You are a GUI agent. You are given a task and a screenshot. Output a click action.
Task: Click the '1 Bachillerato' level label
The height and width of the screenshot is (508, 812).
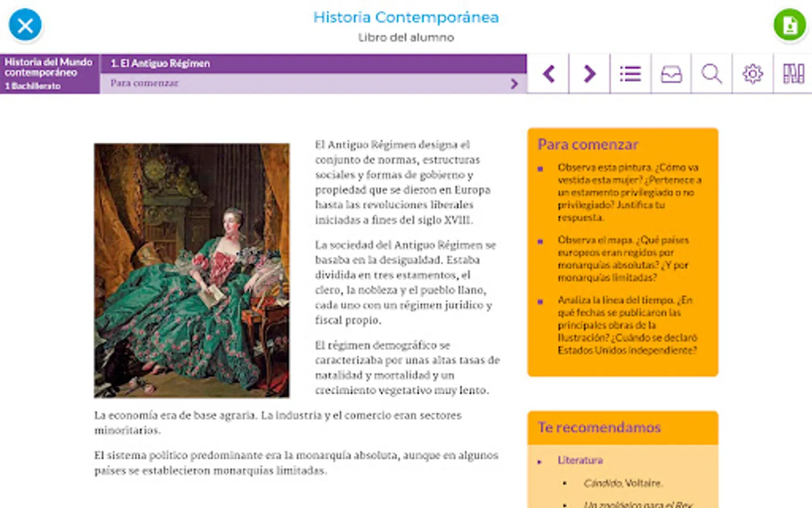coord(33,86)
